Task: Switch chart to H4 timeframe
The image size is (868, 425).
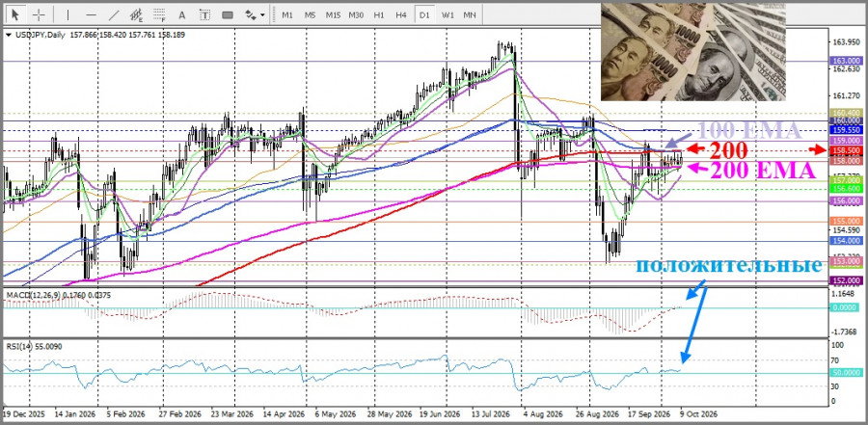Action: 401,15
